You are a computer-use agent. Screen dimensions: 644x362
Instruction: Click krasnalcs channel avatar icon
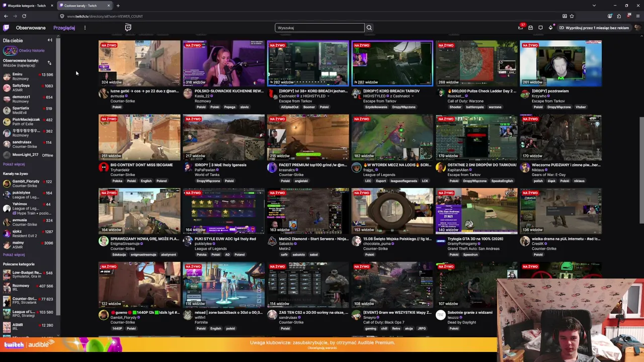pyautogui.click(x=272, y=167)
